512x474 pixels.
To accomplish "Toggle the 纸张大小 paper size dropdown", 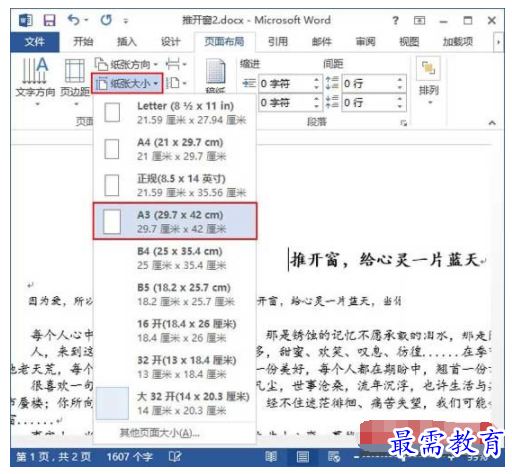I will 127,83.
